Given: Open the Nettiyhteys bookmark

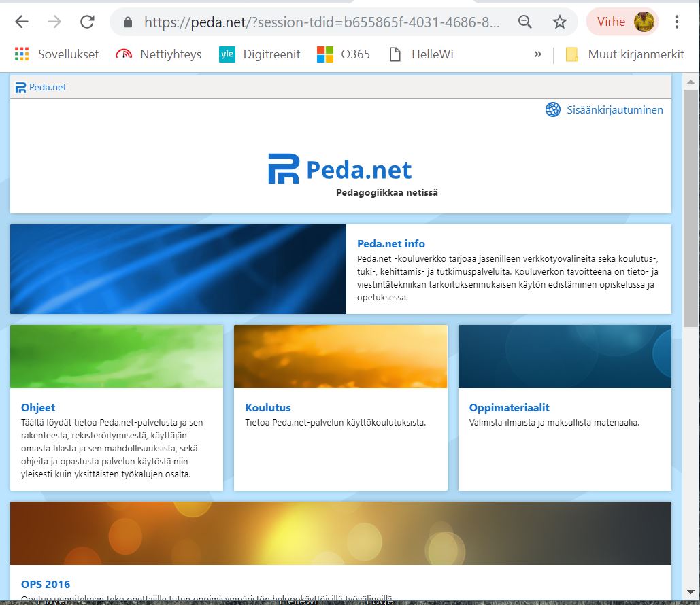Looking at the screenshot, I should pyautogui.click(x=159, y=54).
